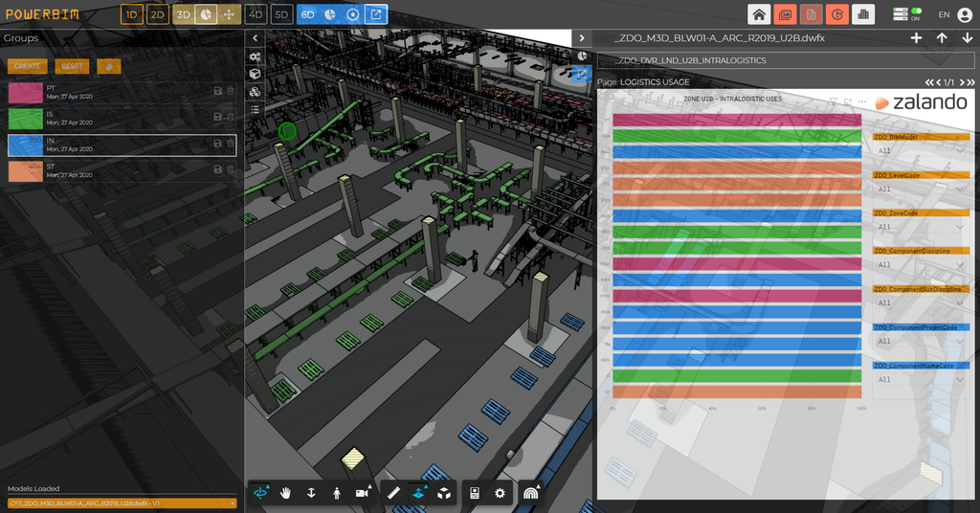Delete the PT group using its trash icon
980x513 pixels.
[x=231, y=91]
